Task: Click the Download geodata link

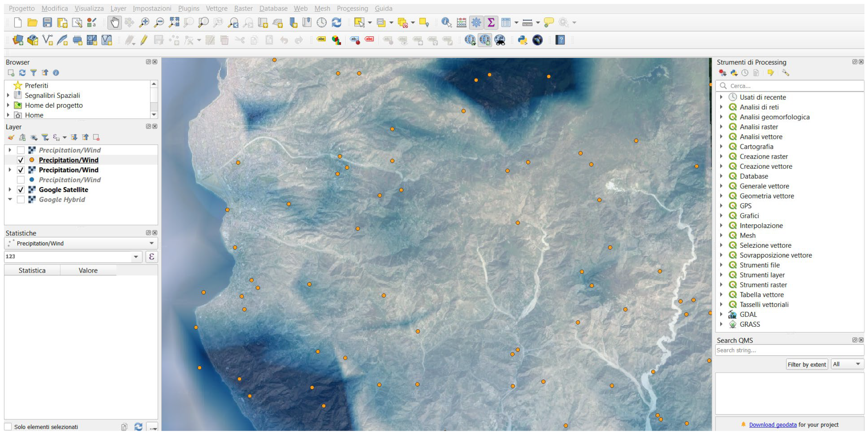Action: point(773,425)
